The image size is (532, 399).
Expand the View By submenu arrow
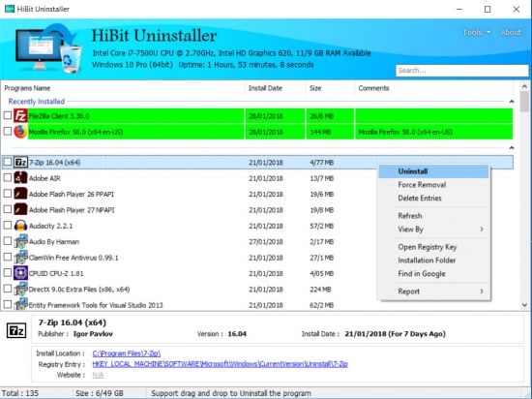coord(482,230)
